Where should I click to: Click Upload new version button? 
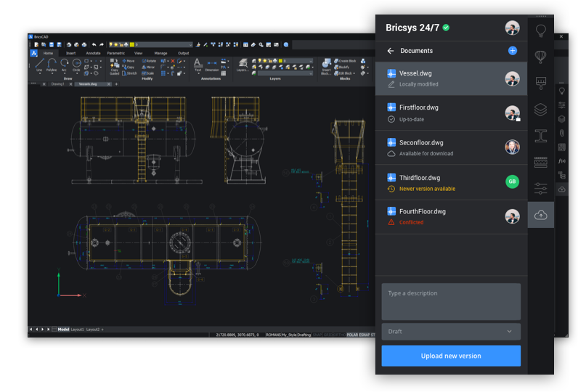coord(451,356)
